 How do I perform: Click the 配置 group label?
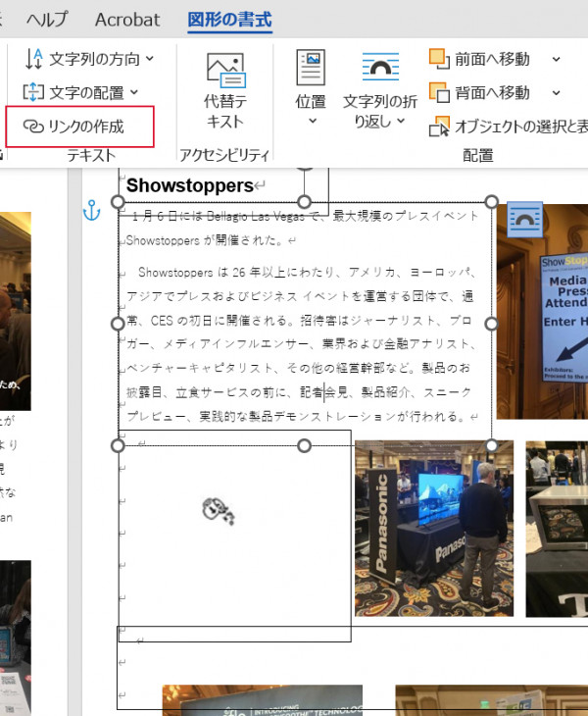click(x=478, y=155)
